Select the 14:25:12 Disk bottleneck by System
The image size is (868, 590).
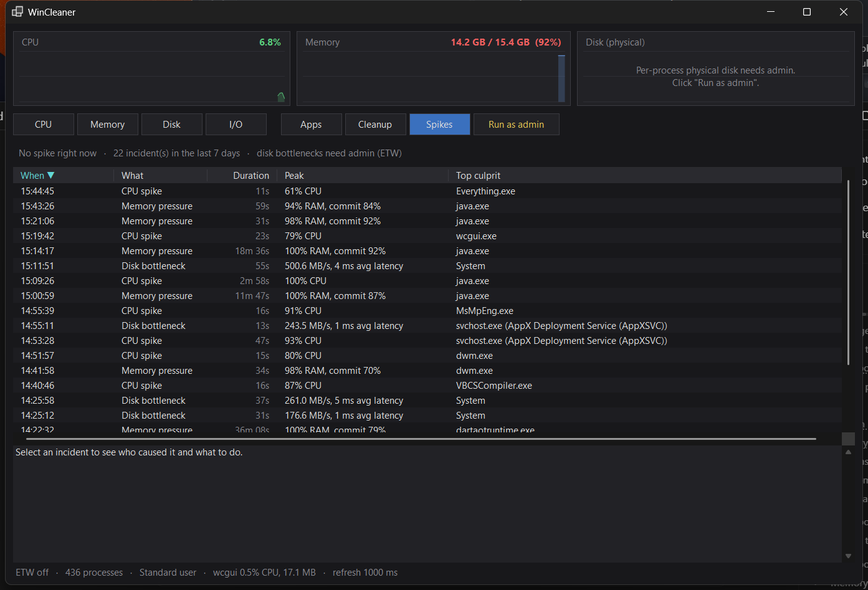click(427, 416)
